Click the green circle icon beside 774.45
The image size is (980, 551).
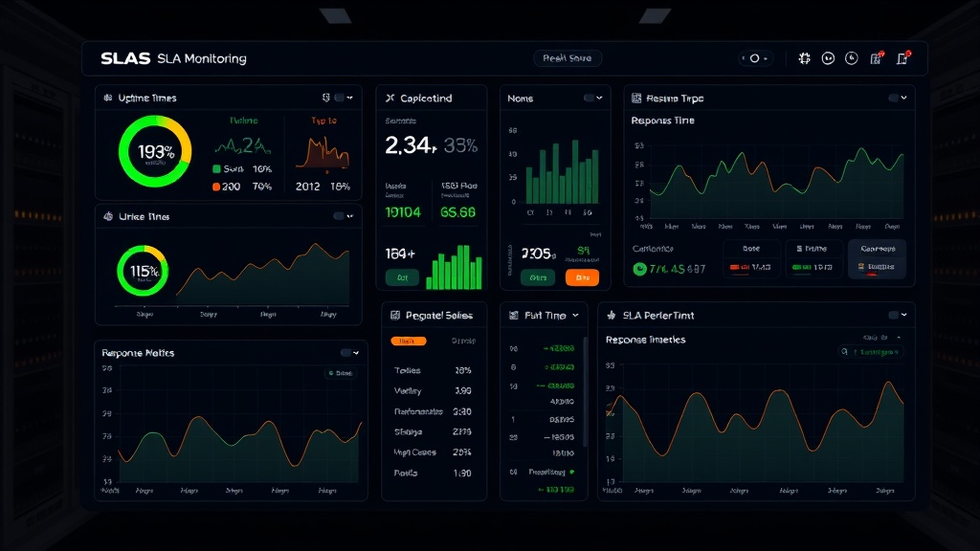pyautogui.click(x=639, y=269)
